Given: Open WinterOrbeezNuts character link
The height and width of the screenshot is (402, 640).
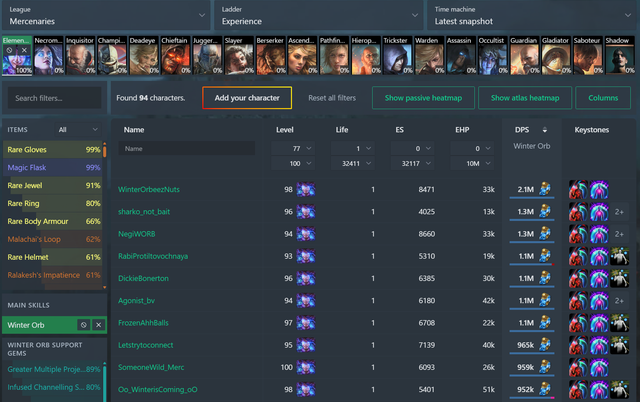Looking at the screenshot, I should tap(149, 189).
